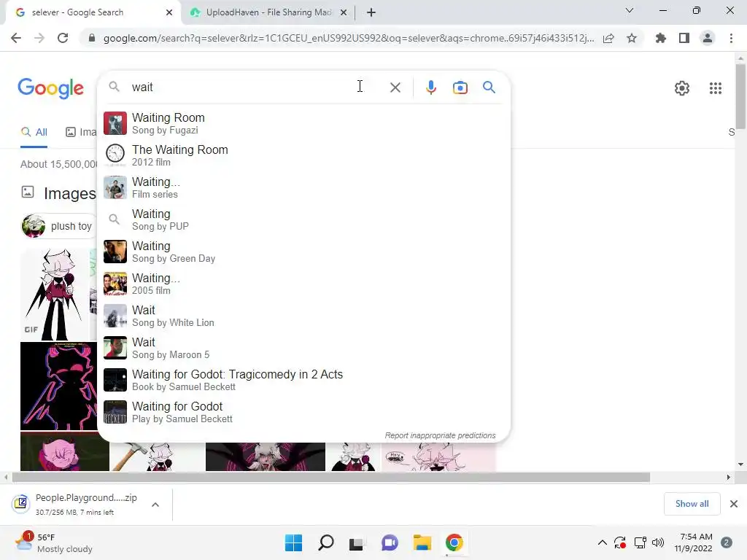The image size is (747, 560).
Task: Open the All results tab
Action: coord(34,132)
